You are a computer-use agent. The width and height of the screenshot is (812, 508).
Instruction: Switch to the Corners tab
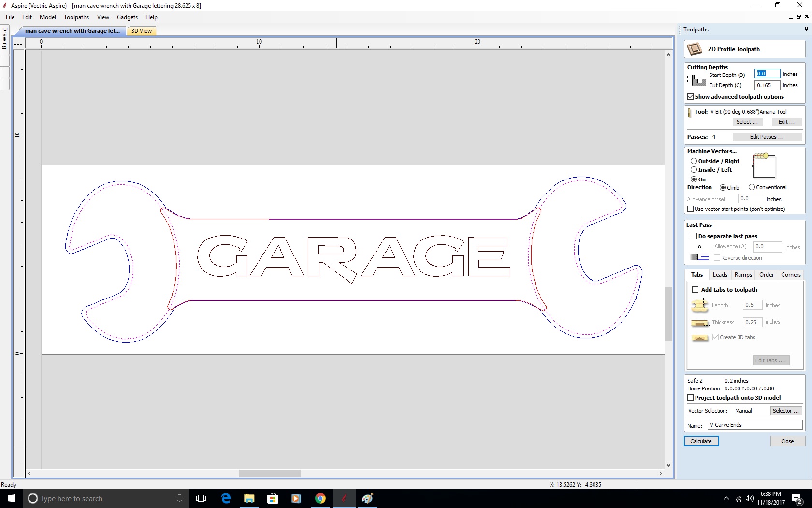791,275
